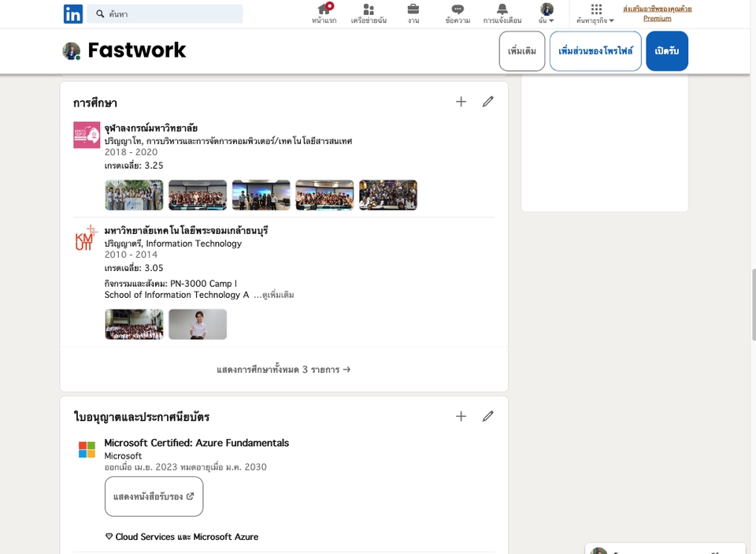Image resolution: width=756 pixels, height=554 pixels.
Task: Show all 3 education entries link
Action: (x=283, y=370)
